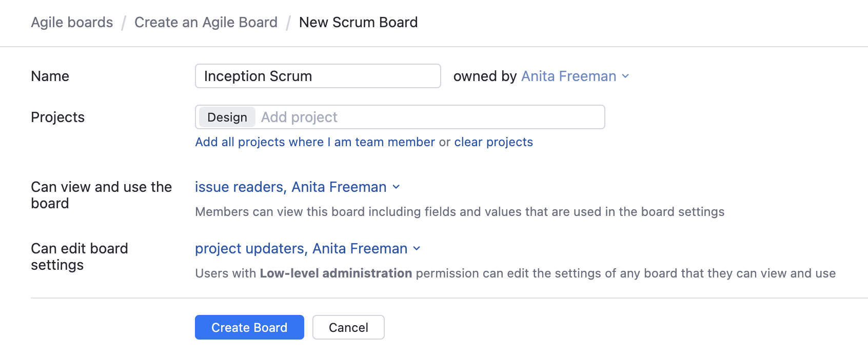Cancel creating the new Scrum board
868x357 pixels.
pyautogui.click(x=348, y=327)
